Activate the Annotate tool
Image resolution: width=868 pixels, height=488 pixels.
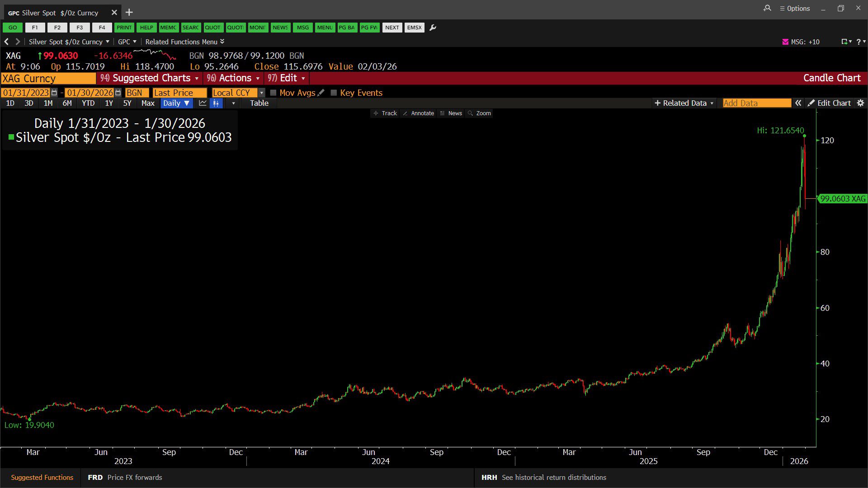pos(418,113)
